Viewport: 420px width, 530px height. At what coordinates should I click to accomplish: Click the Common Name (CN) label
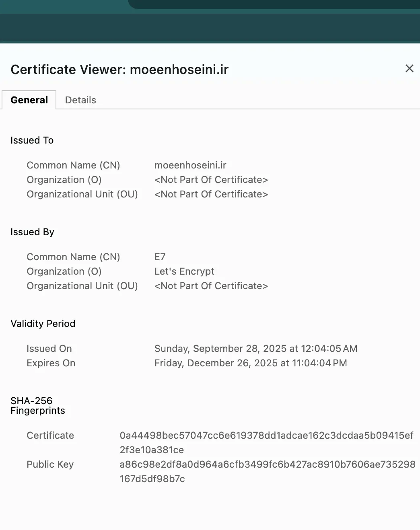pyautogui.click(x=73, y=165)
